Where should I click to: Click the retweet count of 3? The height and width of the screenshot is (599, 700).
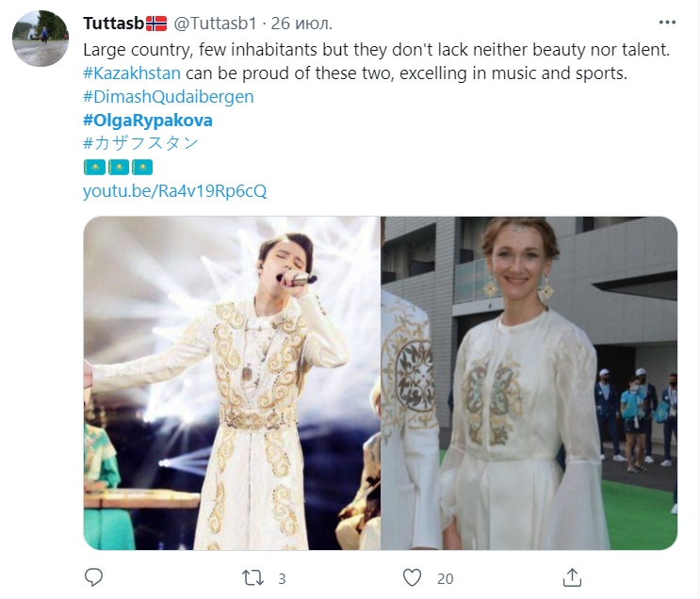coord(282,577)
